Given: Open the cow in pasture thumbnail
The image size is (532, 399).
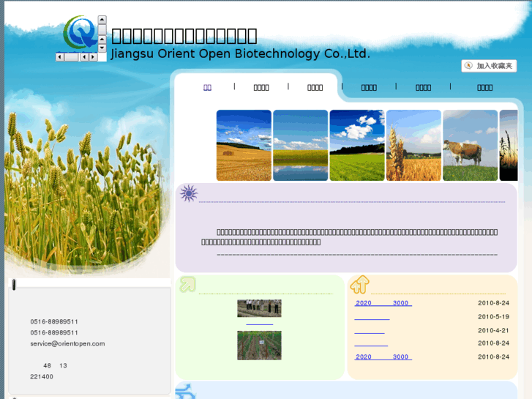Looking at the screenshot, I should 470,145.
